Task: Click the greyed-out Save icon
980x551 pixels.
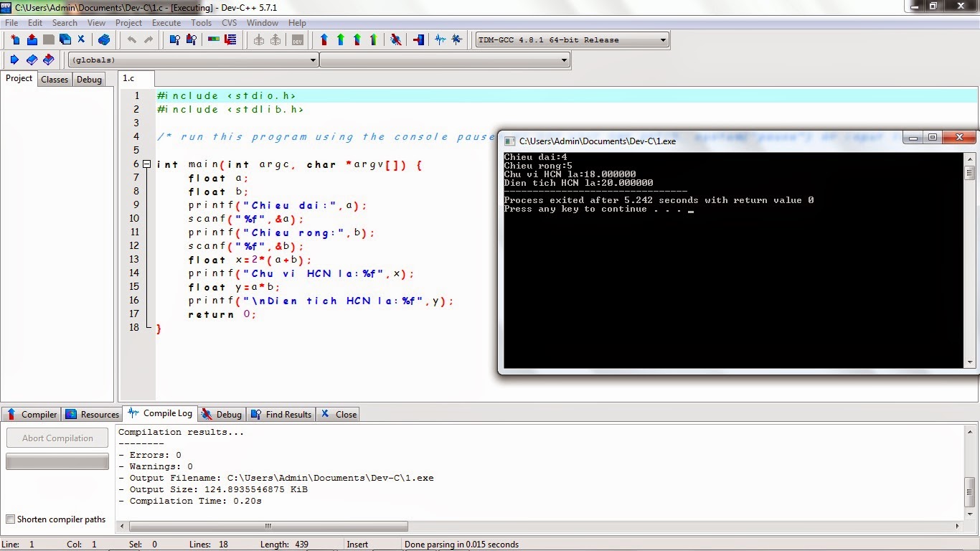Action: pos(48,40)
